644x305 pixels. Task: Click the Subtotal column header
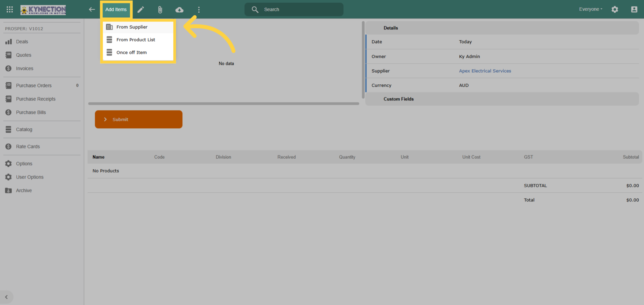(x=631, y=157)
